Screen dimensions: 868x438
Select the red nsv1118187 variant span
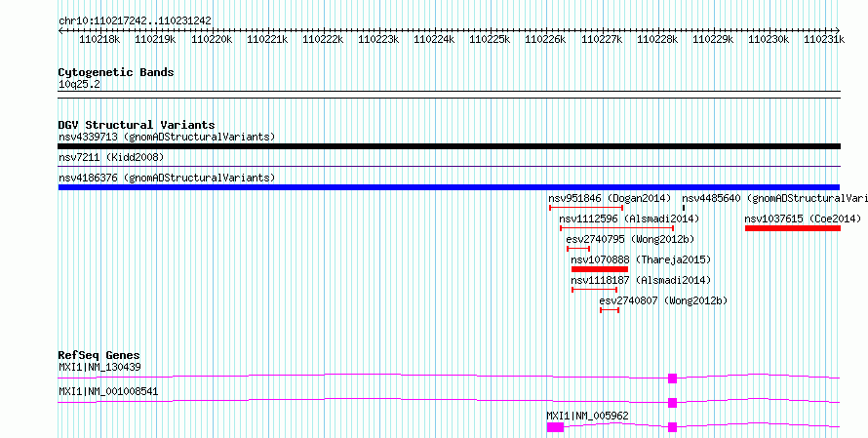(595, 290)
